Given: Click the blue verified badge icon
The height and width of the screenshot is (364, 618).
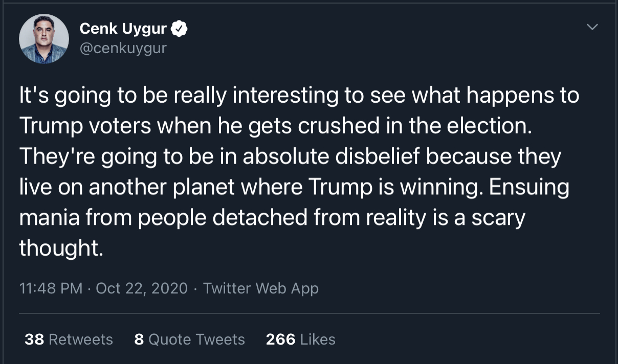Looking at the screenshot, I should click(179, 30).
